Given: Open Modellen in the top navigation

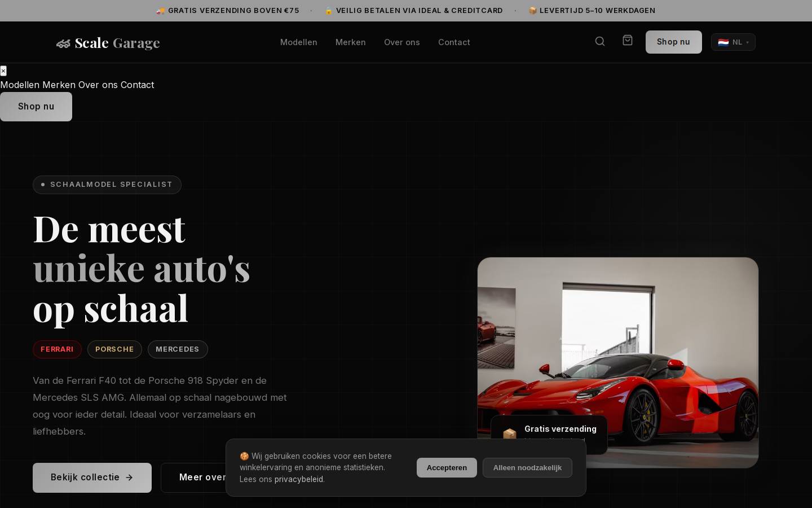Looking at the screenshot, I should tap(298, 42).
